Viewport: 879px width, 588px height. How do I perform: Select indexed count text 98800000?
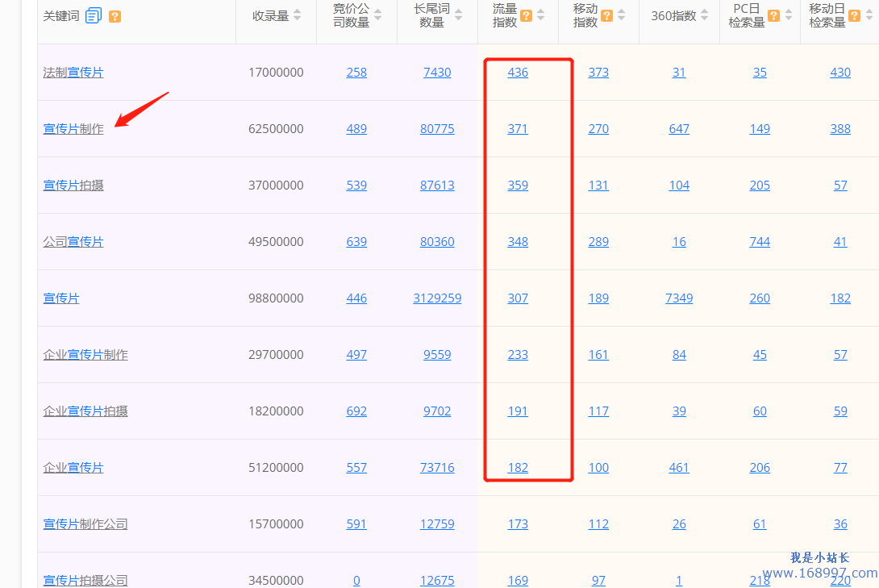tap(276, 298)
